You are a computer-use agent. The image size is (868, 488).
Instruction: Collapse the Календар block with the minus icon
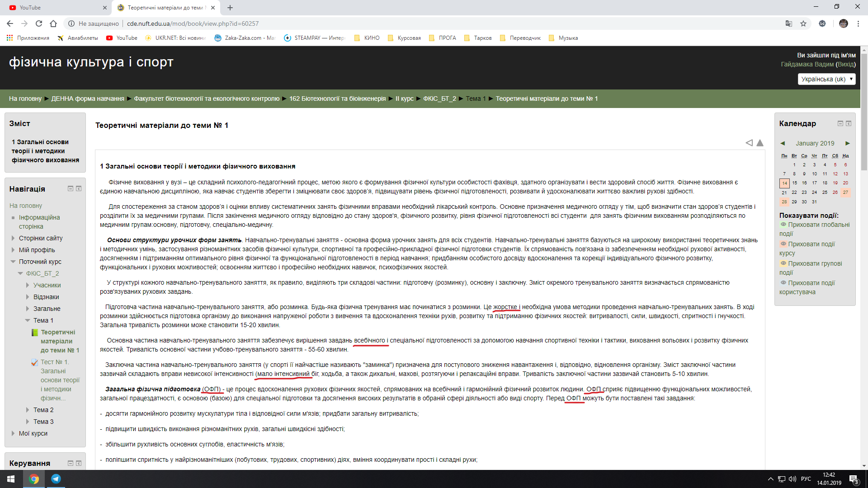tap(840, 123)
